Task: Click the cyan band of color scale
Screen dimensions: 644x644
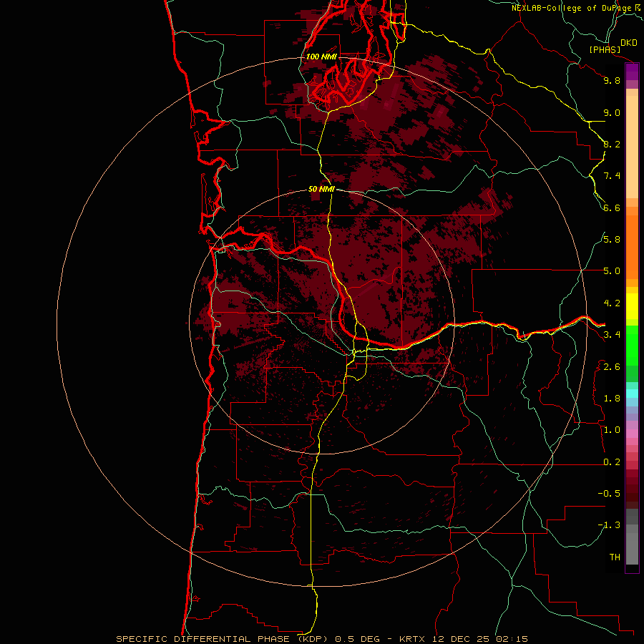Action: (632, 394)
